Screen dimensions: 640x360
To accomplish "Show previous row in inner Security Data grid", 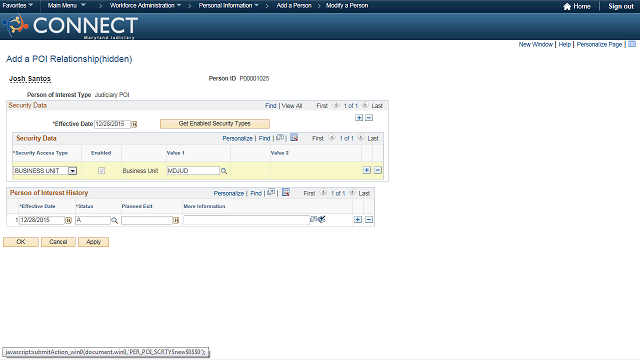I will click(x=332, y=138).
